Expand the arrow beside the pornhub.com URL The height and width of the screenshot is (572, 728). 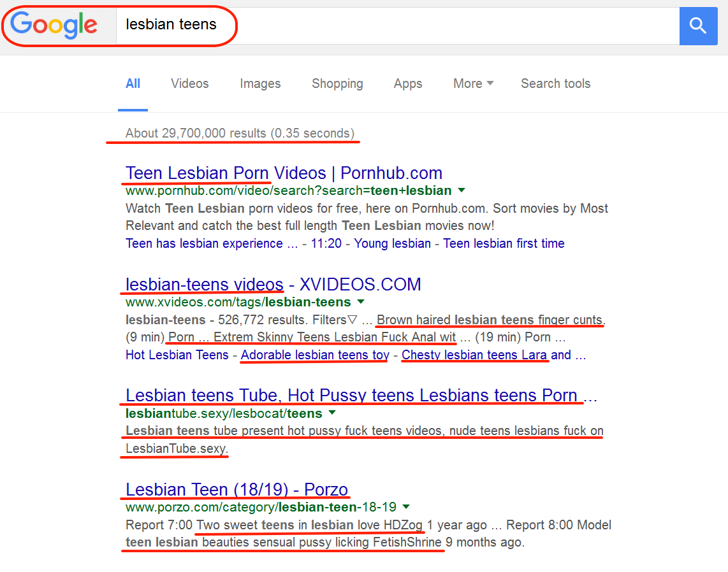(462, 190)
